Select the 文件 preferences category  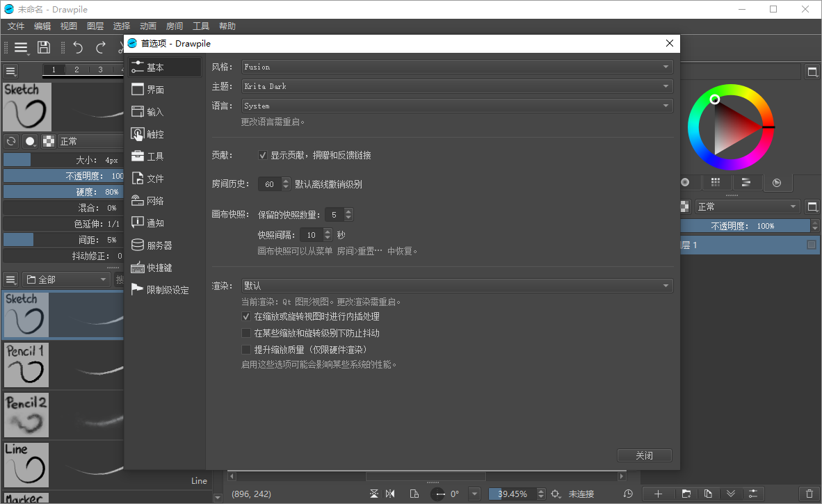[165, 179]
